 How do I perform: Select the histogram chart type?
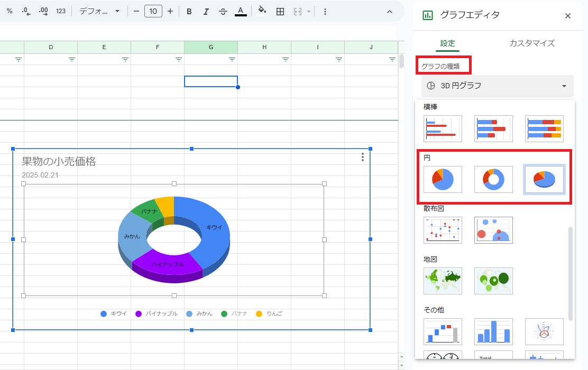(x=493, y=332)
